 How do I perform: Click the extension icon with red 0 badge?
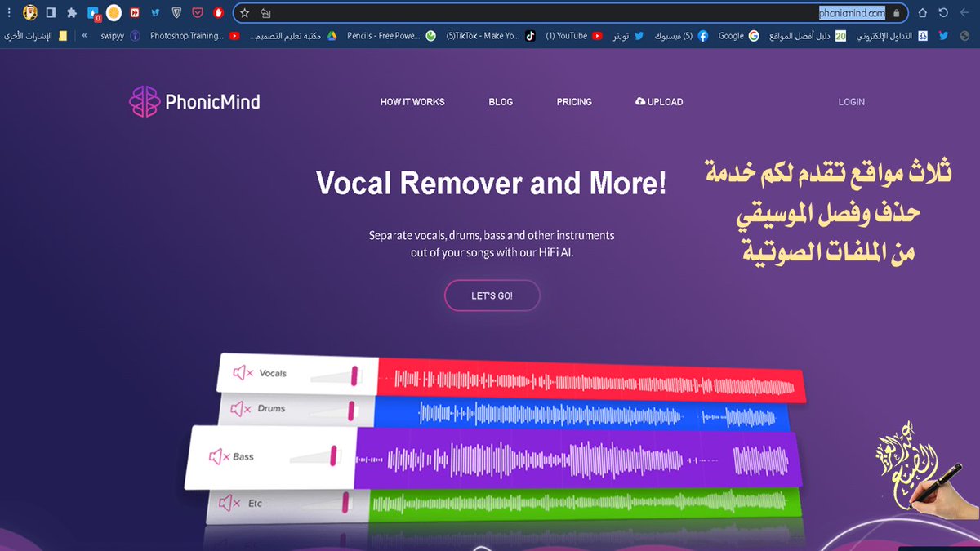(94, 13)
